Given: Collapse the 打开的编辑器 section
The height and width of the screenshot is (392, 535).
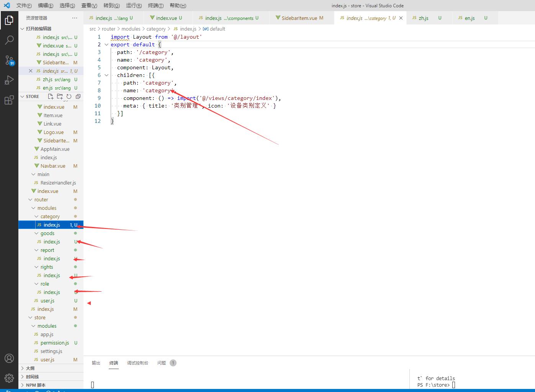Looking at the screenshot, I should click(51, 29).
